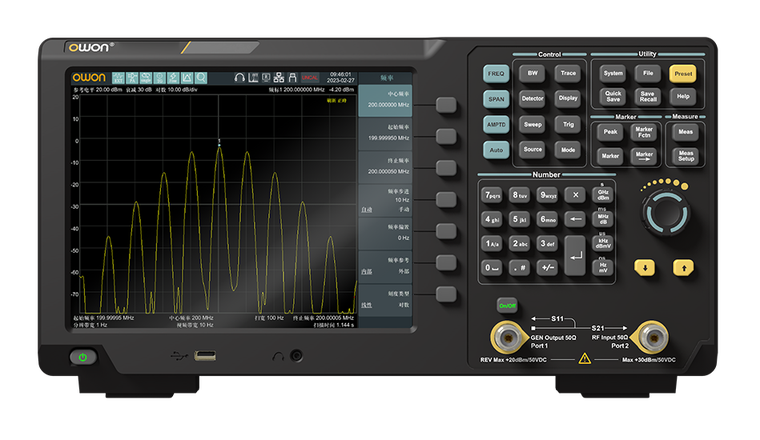This screenshot has width=760, height=440.
Task: Toggle the green On/Off output button
Action: point(507,306)
